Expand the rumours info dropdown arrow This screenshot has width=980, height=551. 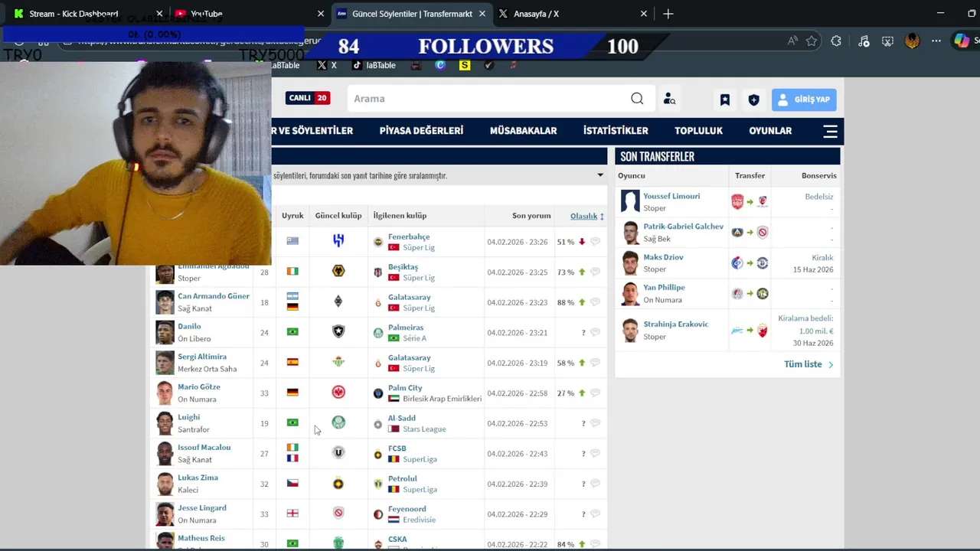tap(600, 175)
